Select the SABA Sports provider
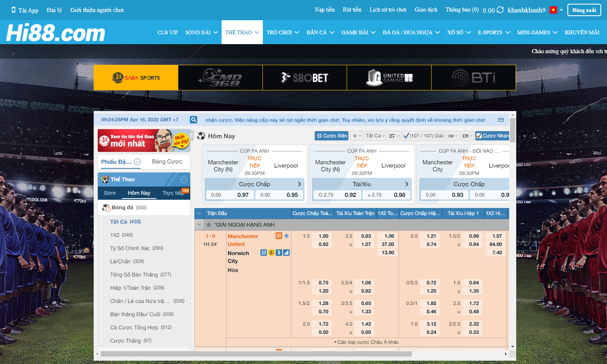This screenshot has width=607, height=364. 136,78
